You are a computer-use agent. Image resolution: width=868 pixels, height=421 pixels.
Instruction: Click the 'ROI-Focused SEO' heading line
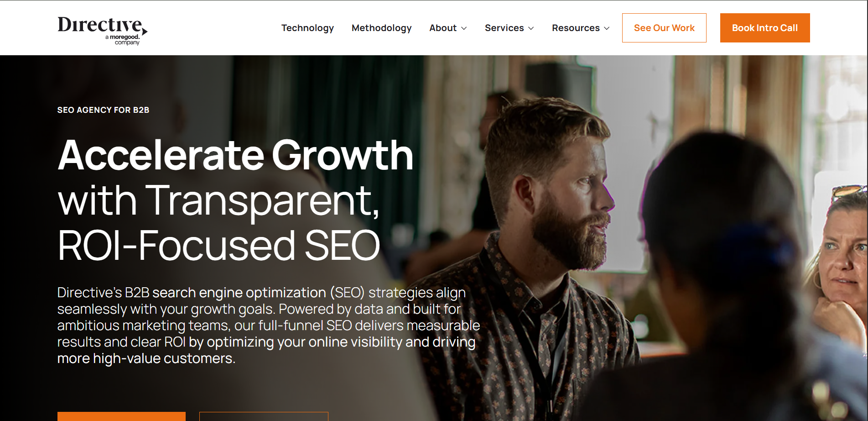pyautogui.click(x=219, y=246)
